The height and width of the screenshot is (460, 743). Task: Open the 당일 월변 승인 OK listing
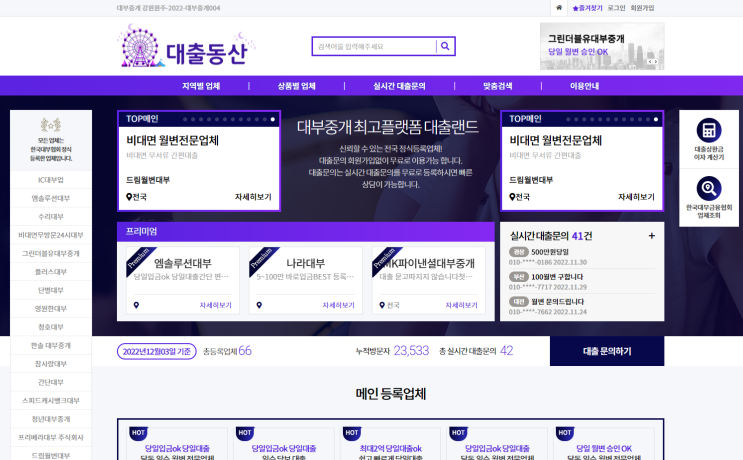[604, 448]
